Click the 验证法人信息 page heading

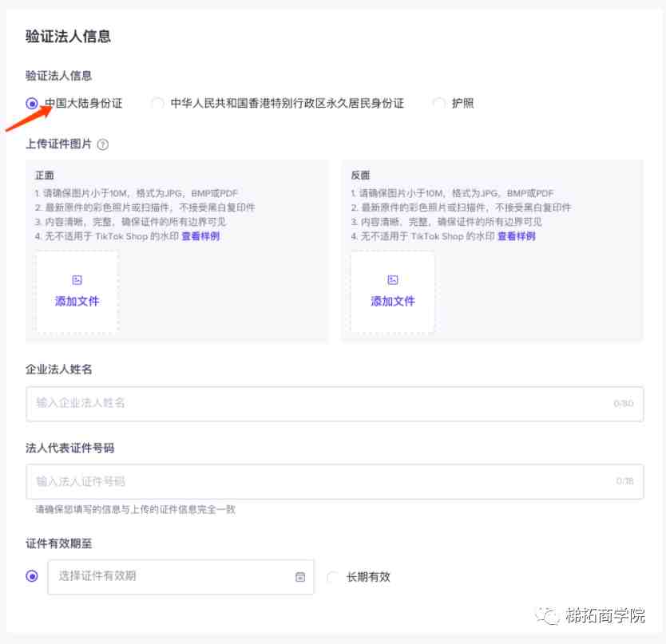68,36
